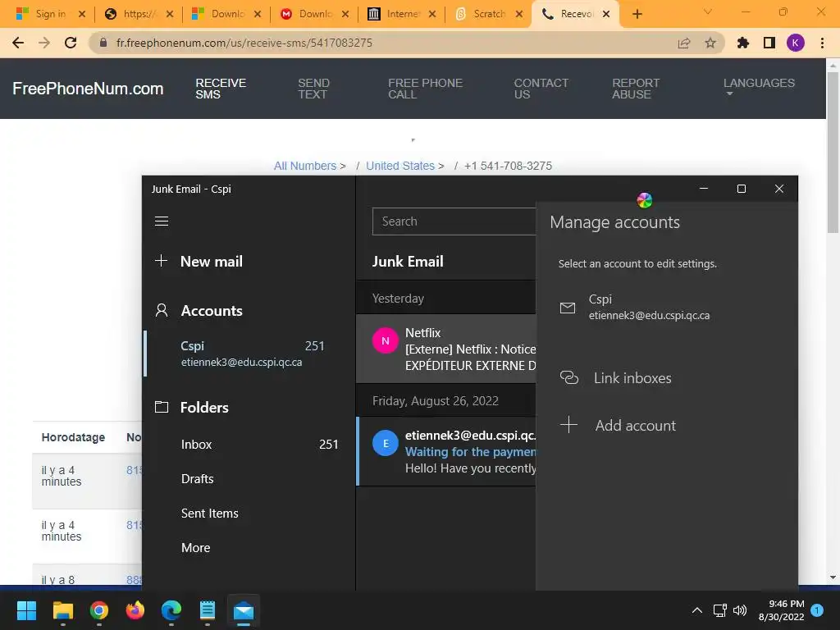840x630 pixels.
Task: Open Microsoft Edge from taskbar
Action: point(171,610)
